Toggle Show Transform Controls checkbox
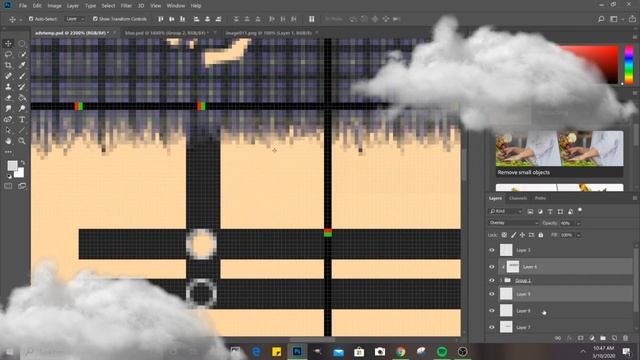The height and width of the screenshot is (360, 640). click(x=95, y=19)
